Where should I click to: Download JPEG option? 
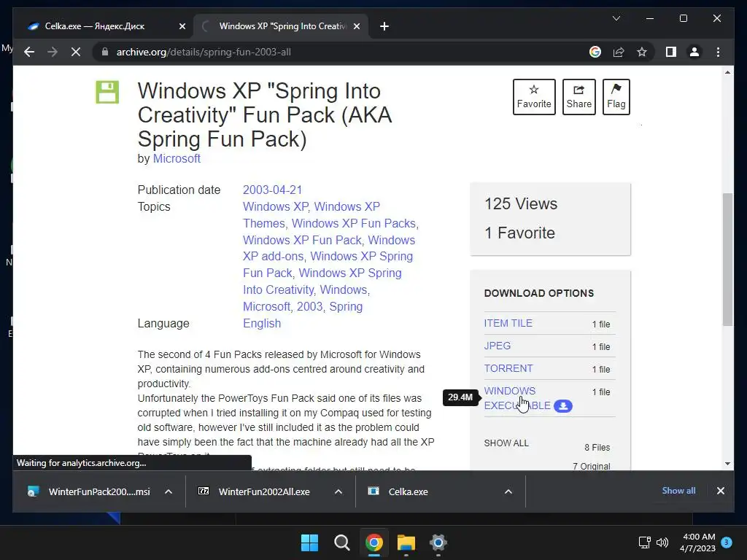(x=498, y=346)
